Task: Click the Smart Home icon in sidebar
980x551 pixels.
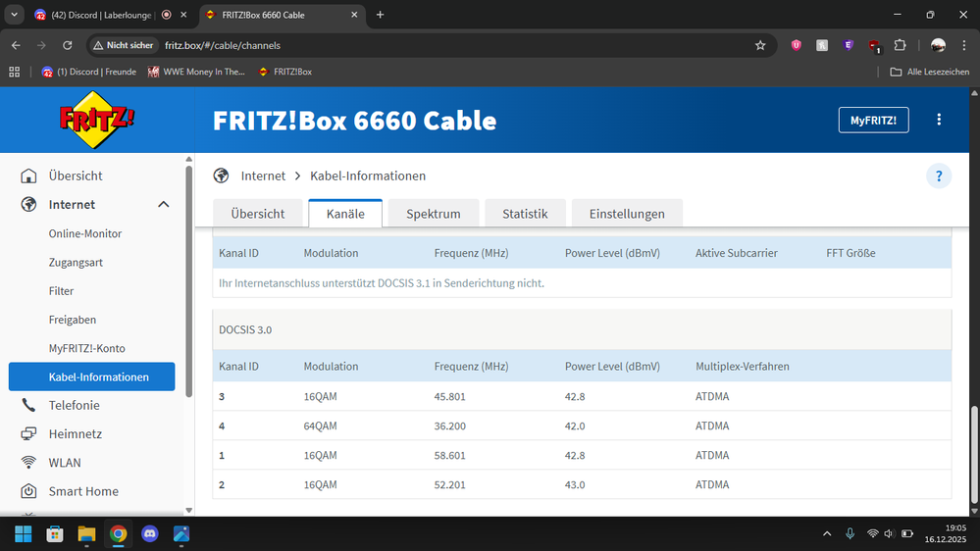Action: [28, 491]
